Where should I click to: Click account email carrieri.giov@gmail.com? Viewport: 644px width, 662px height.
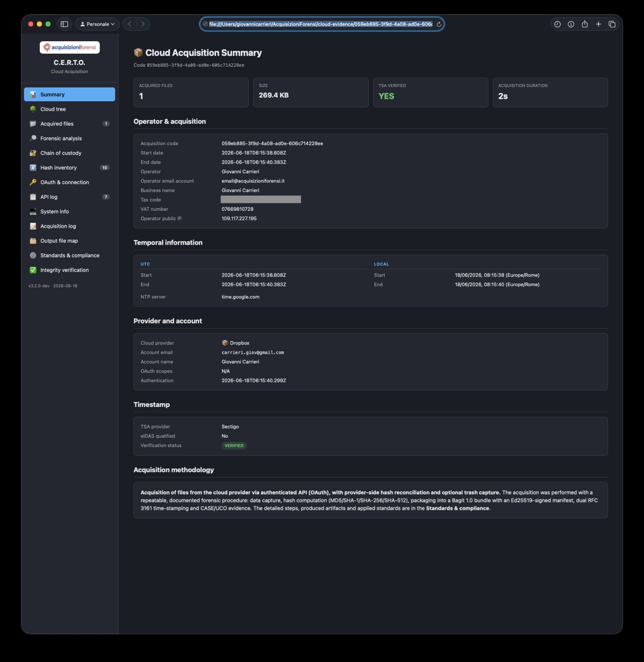click(x=252, y=352)
